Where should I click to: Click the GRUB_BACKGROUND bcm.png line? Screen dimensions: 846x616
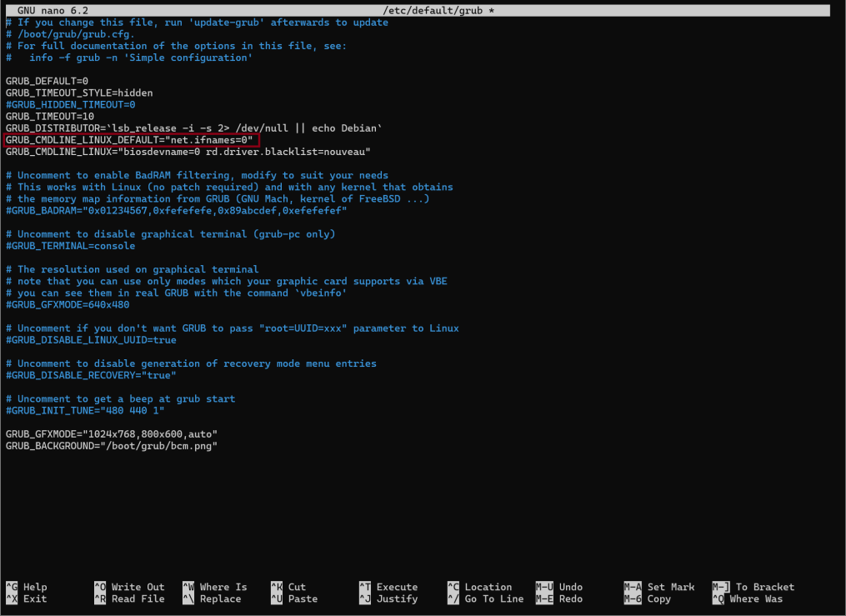point(112,446)
